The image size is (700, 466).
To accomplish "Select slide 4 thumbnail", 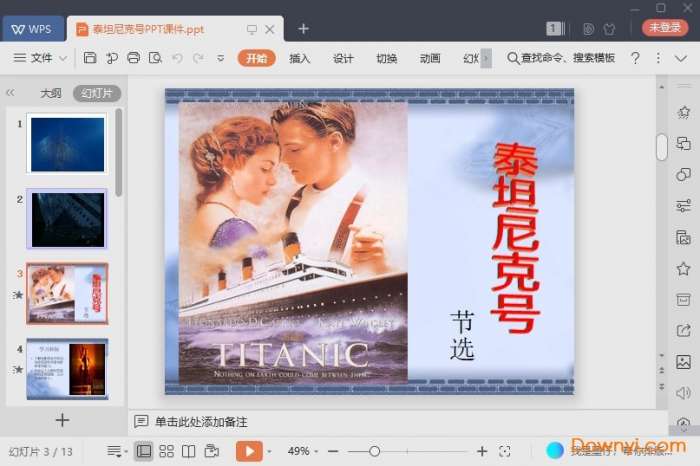I will pyautogui.click(x=67, y=369).
